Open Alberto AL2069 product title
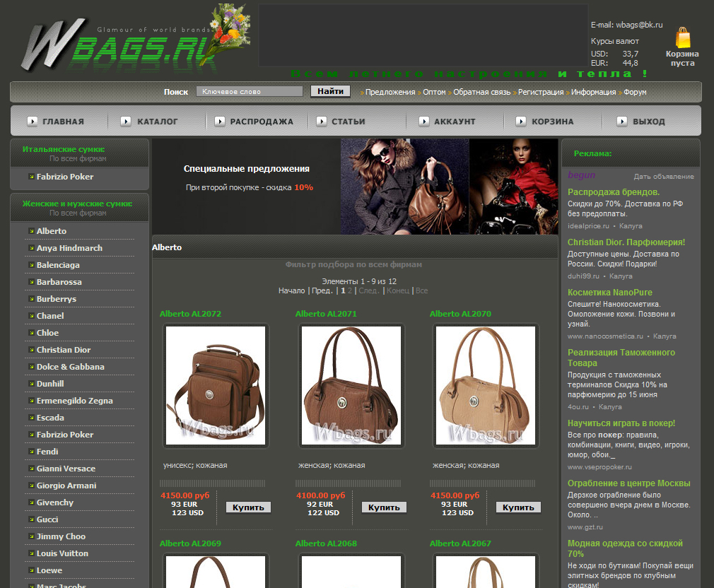This screenshot has width=714, height=588. [x=190, y=543]
